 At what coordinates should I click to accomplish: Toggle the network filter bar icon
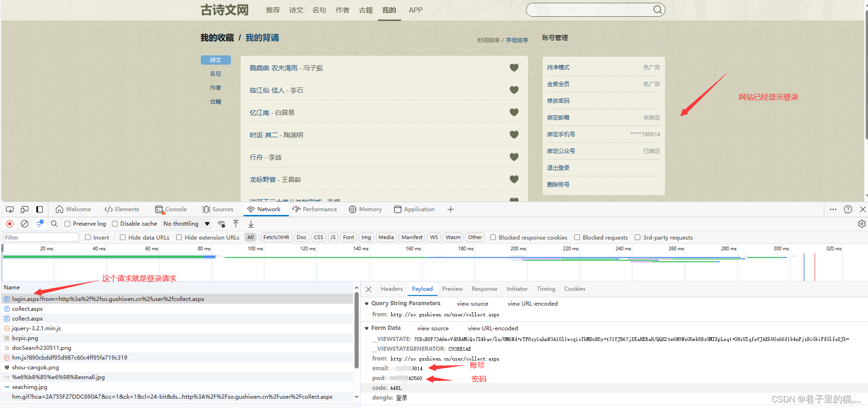coord(39,224)
